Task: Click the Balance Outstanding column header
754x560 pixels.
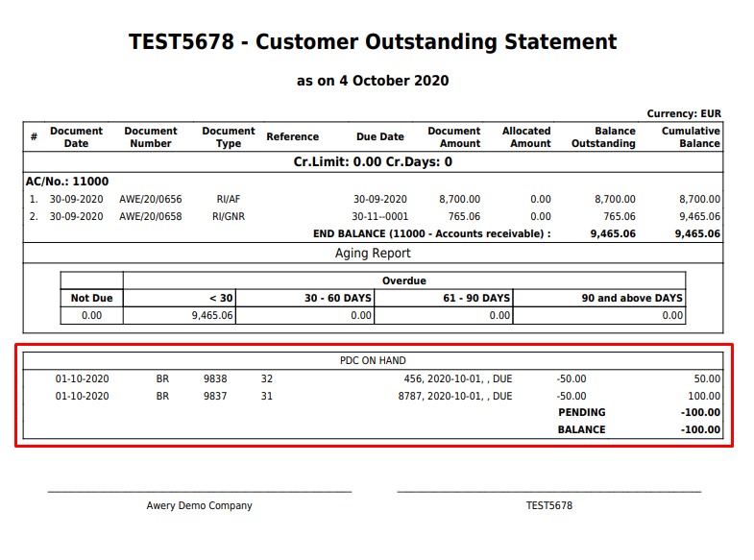Action: [x=603, y=137]
